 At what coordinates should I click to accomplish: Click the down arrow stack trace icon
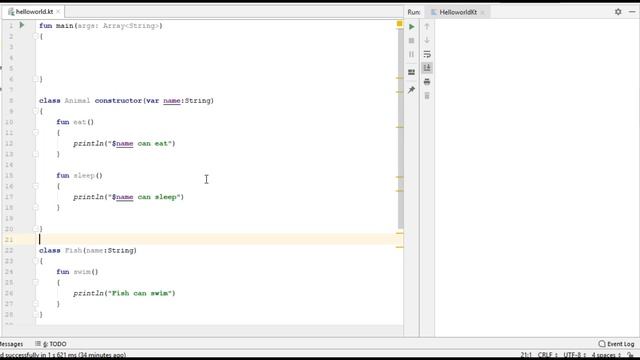427,40
